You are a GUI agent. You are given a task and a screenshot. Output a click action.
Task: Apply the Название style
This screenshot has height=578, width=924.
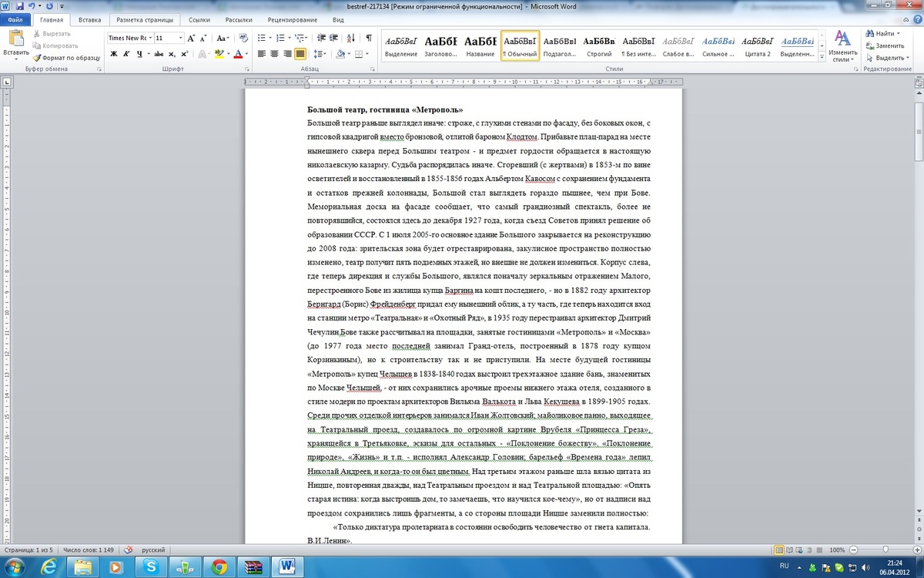pos(480,45)
